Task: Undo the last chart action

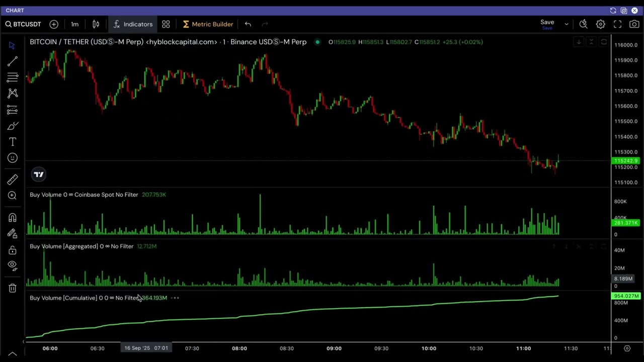Action: [x=248, y=24]
